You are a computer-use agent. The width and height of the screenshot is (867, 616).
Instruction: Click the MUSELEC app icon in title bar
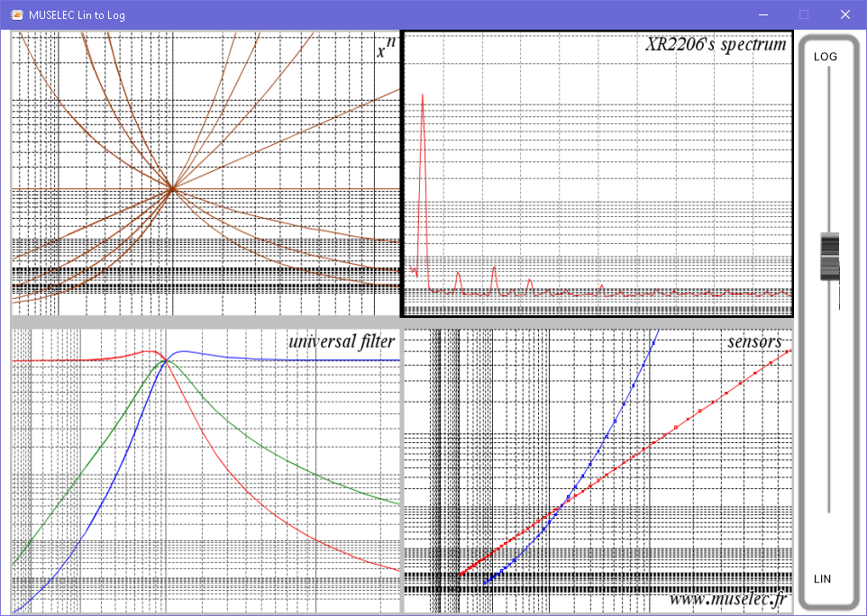(x=16, y=15)
